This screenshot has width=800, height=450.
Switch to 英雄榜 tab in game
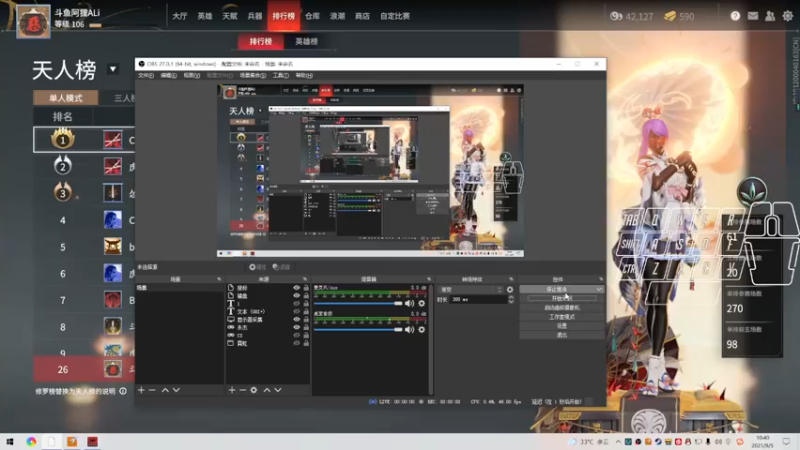point(306,41)
